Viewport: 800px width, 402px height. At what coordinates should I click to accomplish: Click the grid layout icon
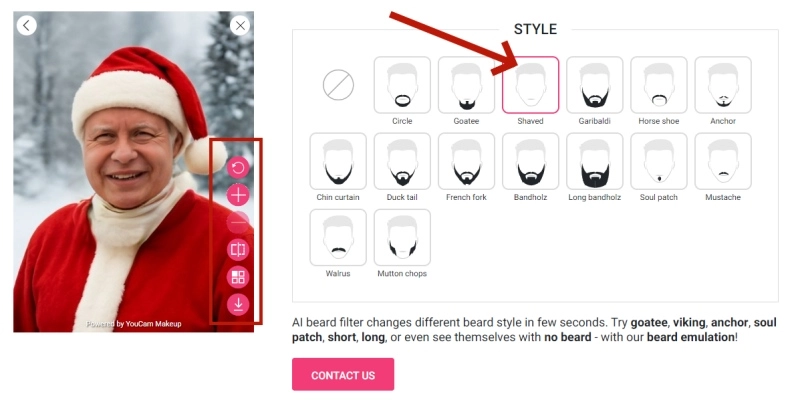(238, 277)
